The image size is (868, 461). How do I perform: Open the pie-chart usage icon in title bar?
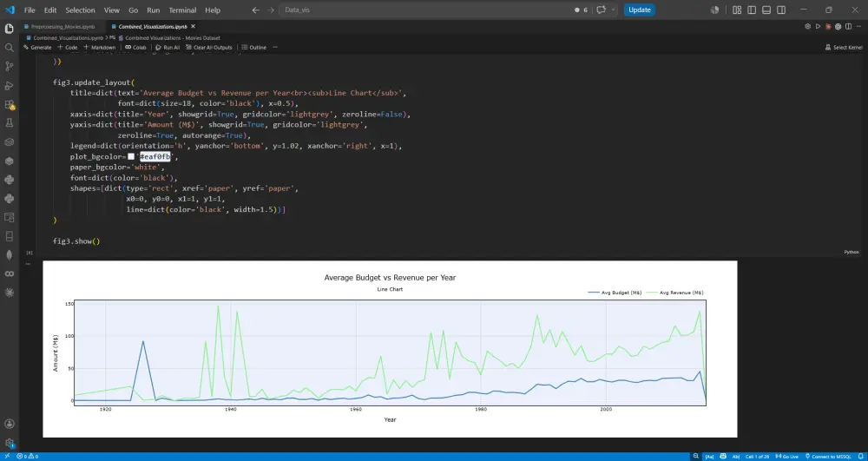(714, 10)
